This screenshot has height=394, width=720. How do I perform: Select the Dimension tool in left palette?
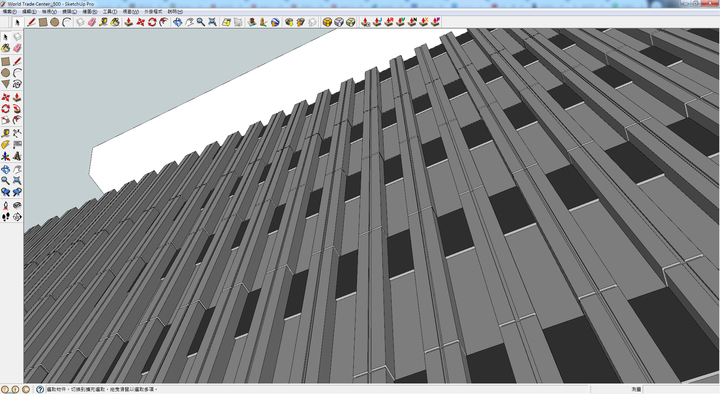click(x=17, y=133)
